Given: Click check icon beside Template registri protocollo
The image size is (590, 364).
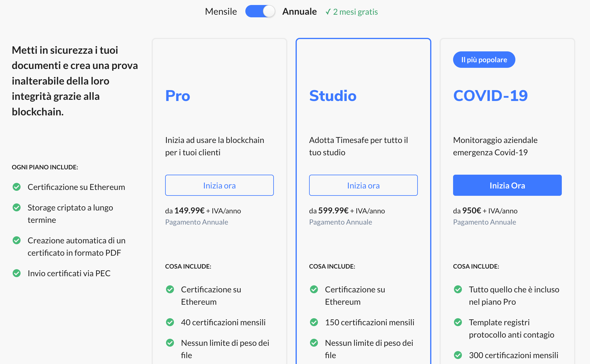Looking at the screenshot, I should coord(458,322).
